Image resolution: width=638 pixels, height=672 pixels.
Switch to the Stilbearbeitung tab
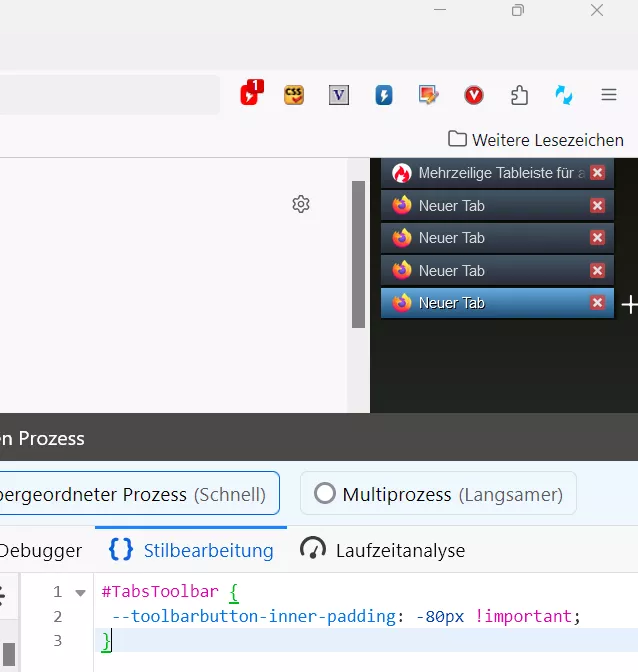(x=191, y=550)
